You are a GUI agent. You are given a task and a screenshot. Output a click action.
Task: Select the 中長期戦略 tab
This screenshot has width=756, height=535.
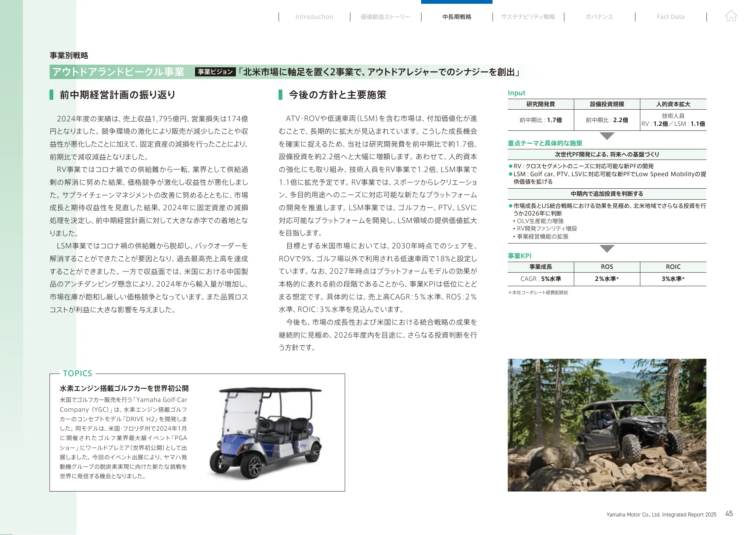pyautogui.click(x=457, y=17)
